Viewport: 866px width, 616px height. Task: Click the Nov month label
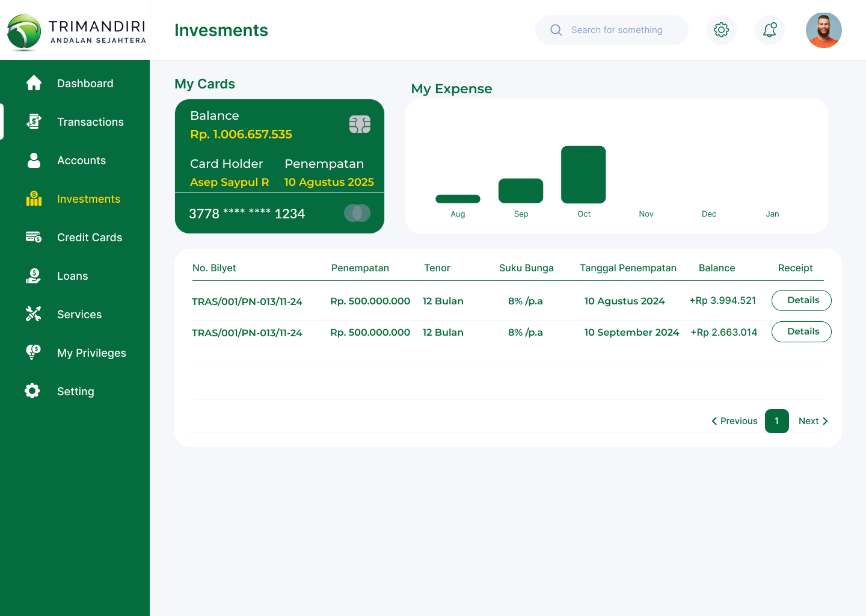pyautogui.click(x=646, y=214)
